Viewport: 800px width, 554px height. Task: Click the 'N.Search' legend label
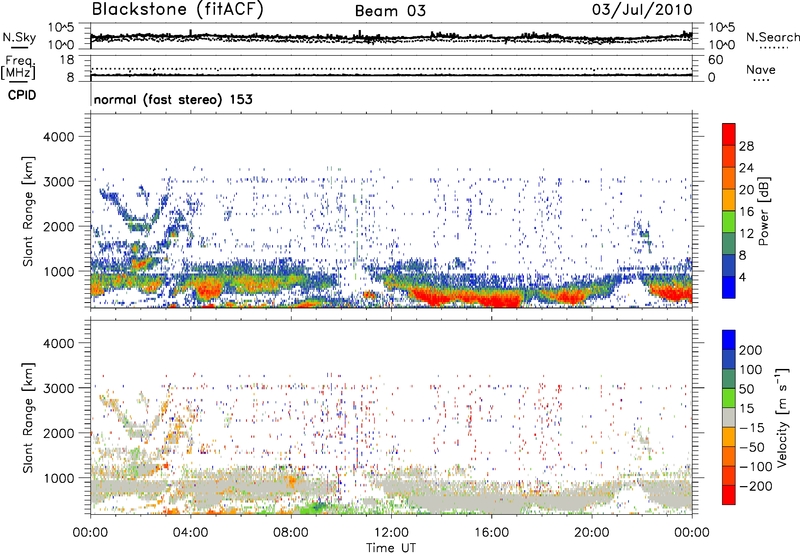coord(772,37)
